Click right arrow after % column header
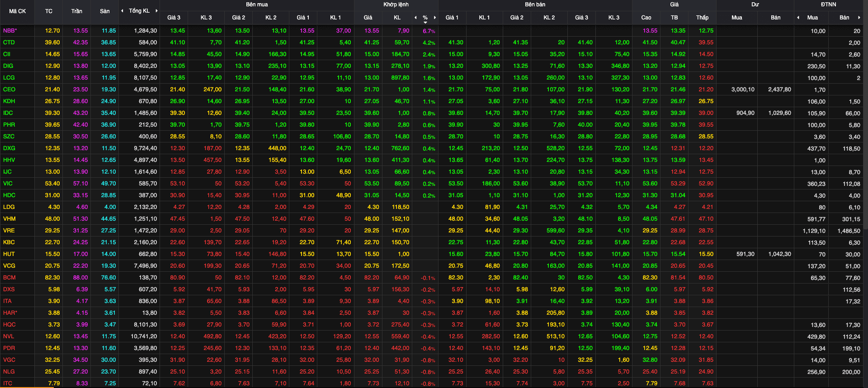This screenshot has width=868, height=388. (435, 18)
